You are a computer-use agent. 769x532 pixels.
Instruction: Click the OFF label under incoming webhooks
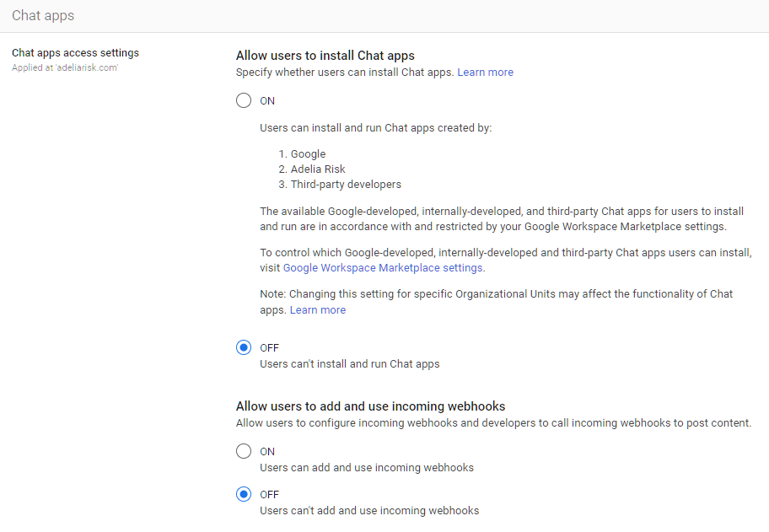(269, 494)
